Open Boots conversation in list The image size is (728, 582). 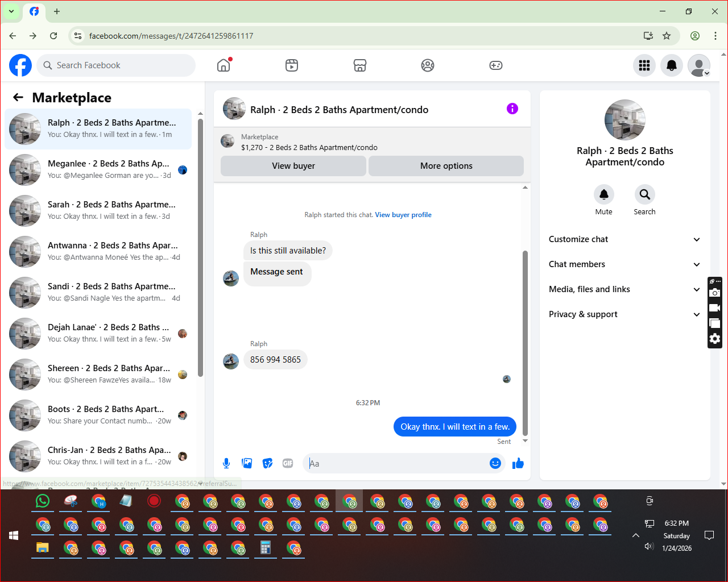(x=98, y=415)
